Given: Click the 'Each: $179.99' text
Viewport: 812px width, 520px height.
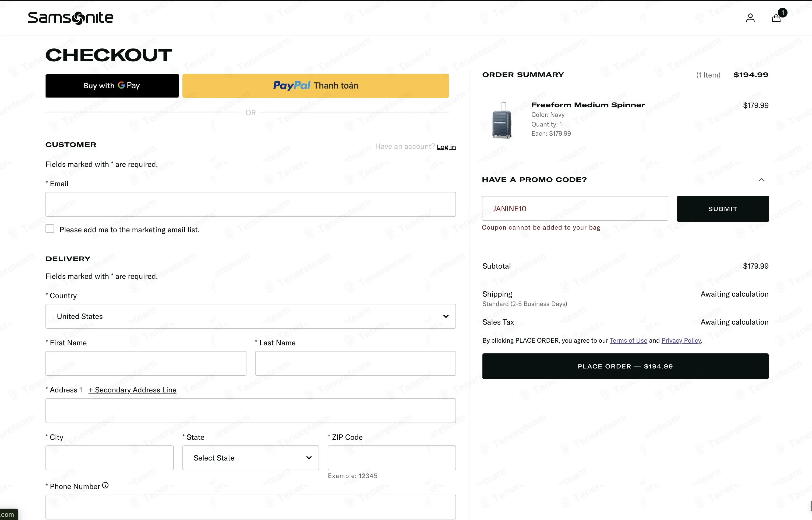Looking at the screenshot, I should pos(551,134).
